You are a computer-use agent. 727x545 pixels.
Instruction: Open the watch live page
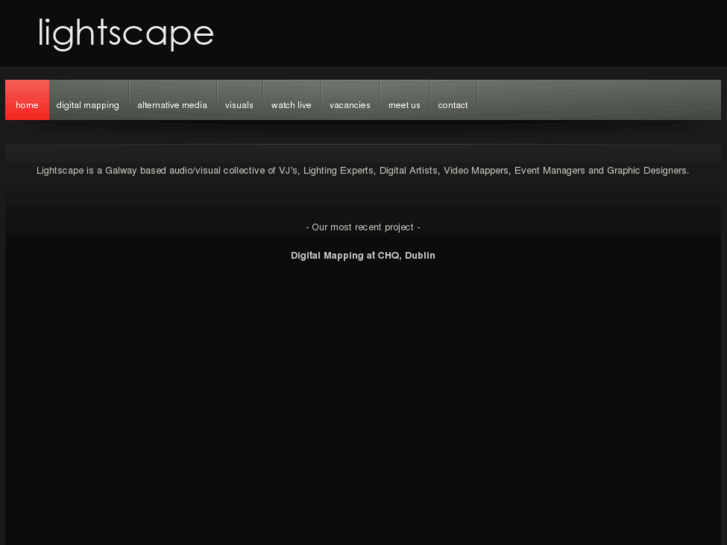coord(291,100)
